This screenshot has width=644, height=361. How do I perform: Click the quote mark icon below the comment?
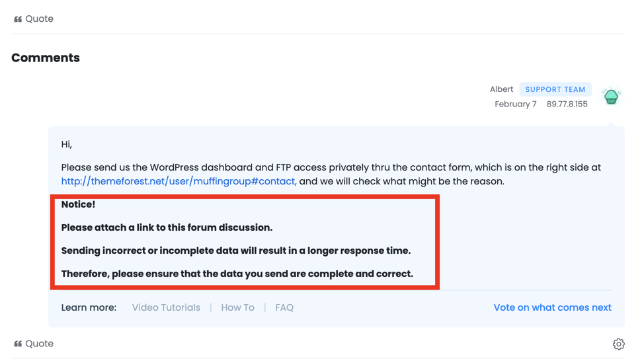[x=18, y=344]
